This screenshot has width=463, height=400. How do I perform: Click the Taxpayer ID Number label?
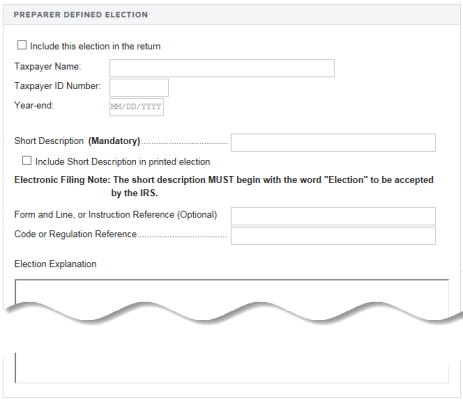click(57, 86)
